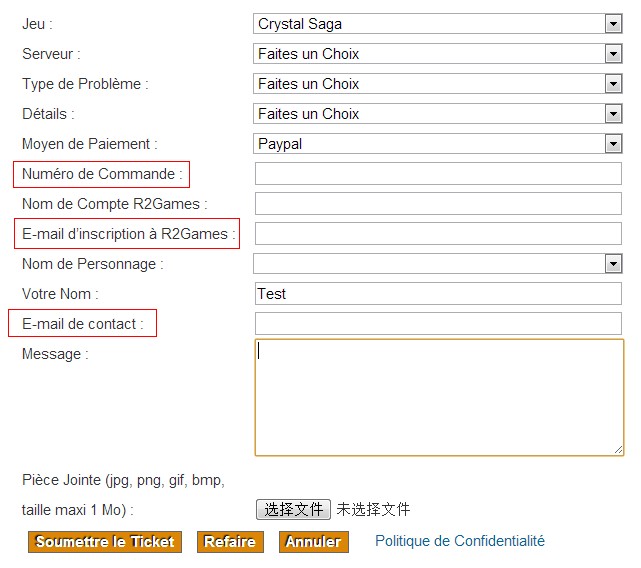The image size is (641, 568).
Task: Open the Jeu dropdown showing Crystal Saga
Action: tap(437, 24)
